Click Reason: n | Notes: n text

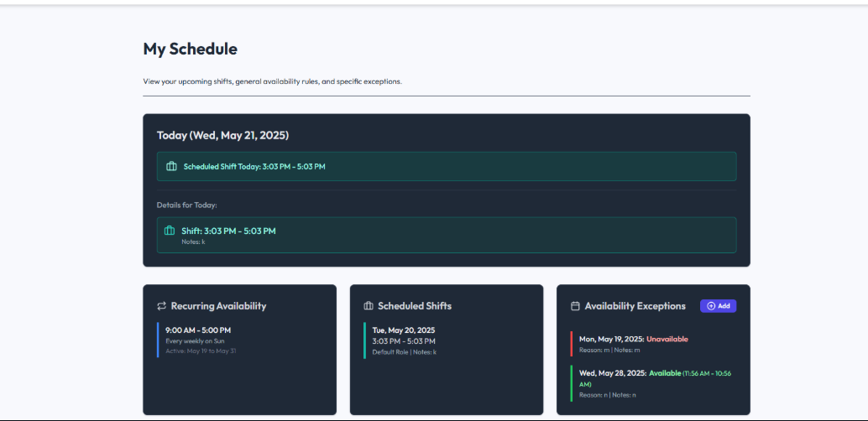coord(607,395)
